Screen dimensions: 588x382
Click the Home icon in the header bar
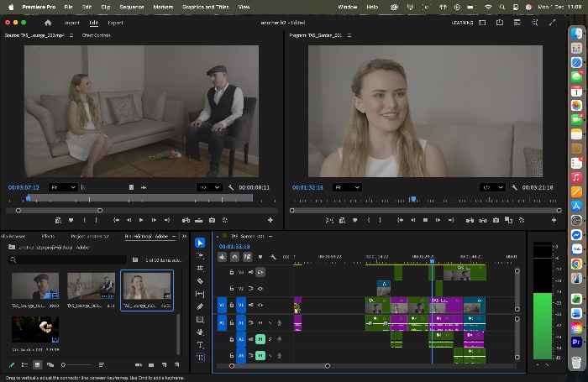[x=48, y=23]
